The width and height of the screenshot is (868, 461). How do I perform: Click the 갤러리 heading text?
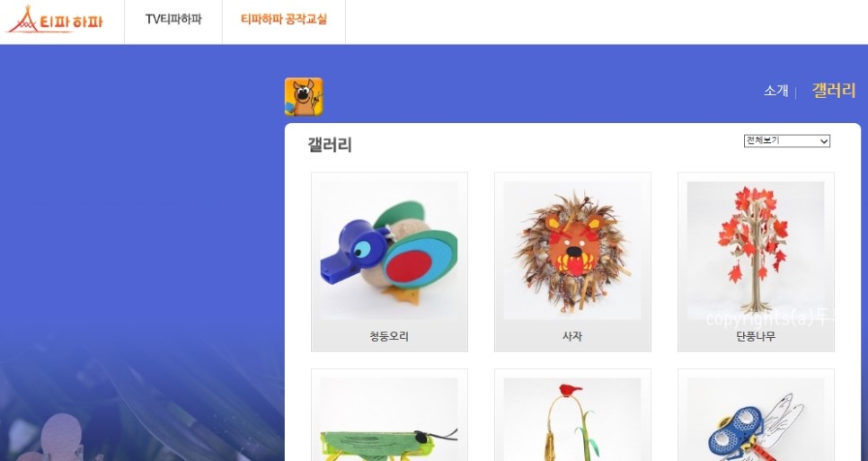330,145
